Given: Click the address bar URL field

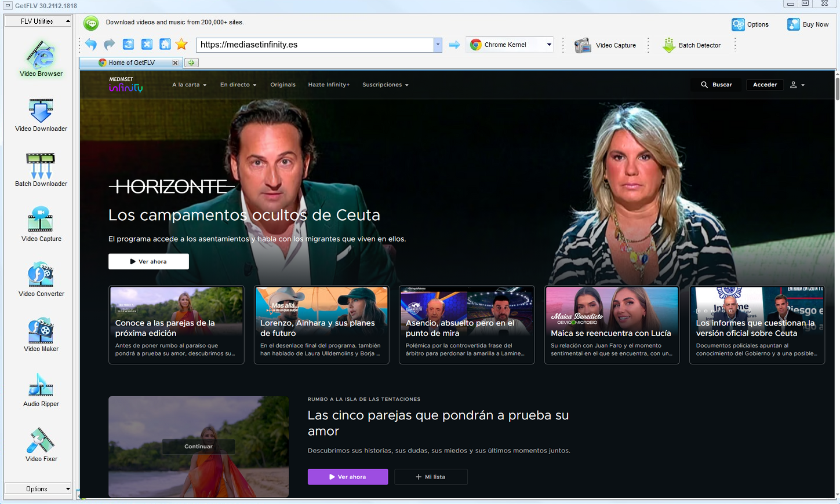Looking at the screenshot, I should [315, 45].
